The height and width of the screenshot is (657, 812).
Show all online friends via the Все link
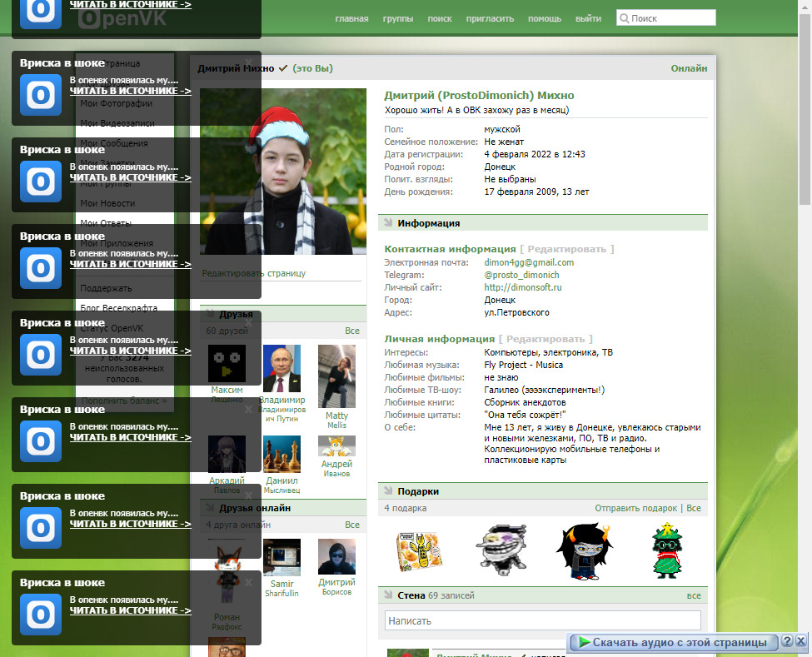coord(352,525)
